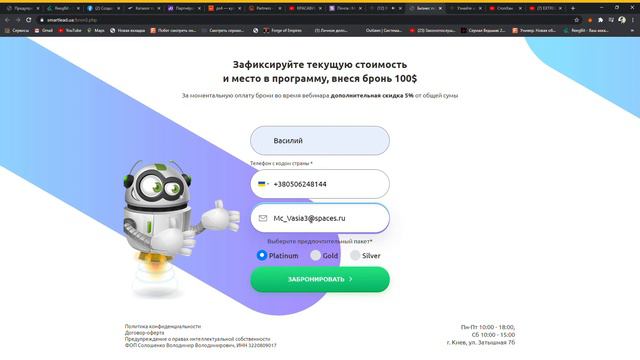Open the Forge of Empires bookmark
Image resolution: width=640 pixels, height=360 pixels.
click(282, 30)
